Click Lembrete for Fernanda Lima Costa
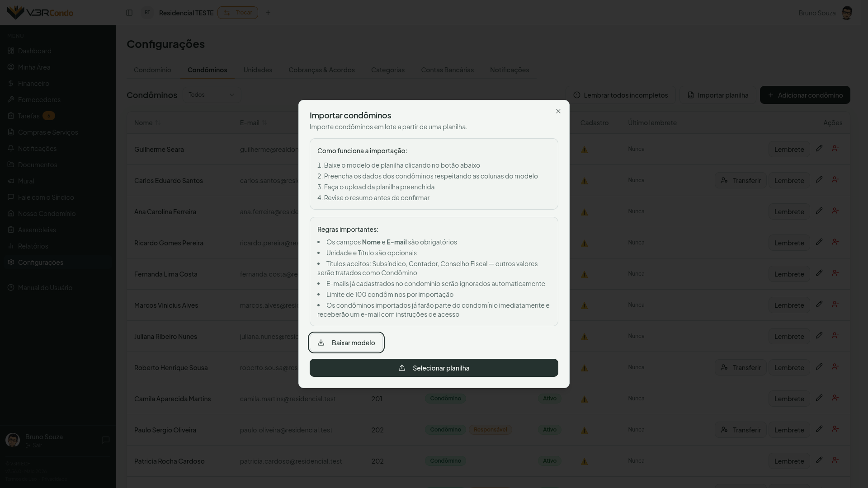The height and width of the screenshot is (488, 868). tap(789, 274)
